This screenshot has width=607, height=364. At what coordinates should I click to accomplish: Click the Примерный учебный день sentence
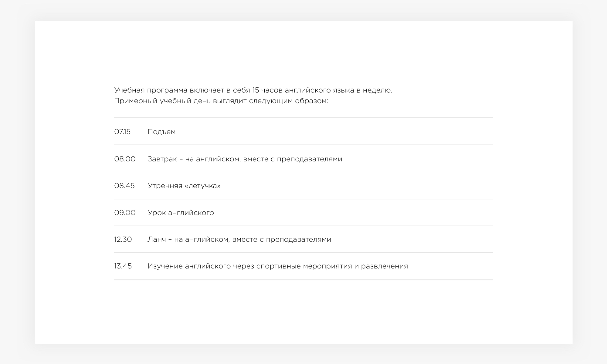221,101
